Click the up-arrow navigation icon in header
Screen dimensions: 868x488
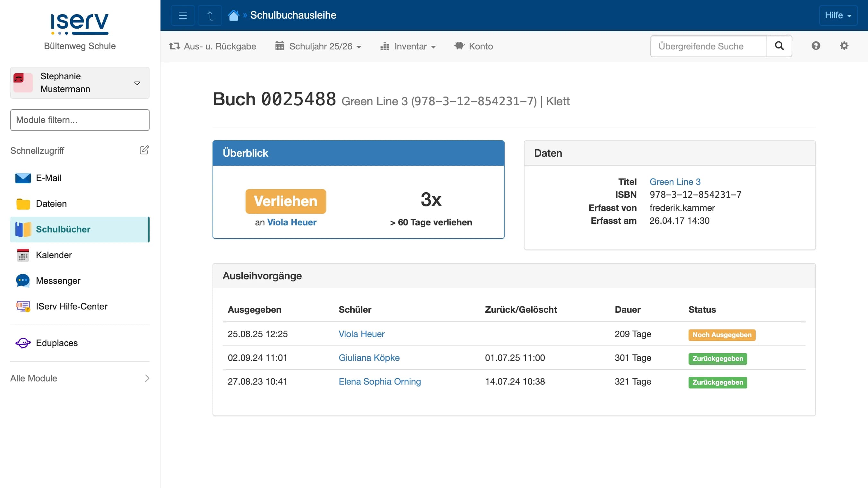(x=210, y=15)
